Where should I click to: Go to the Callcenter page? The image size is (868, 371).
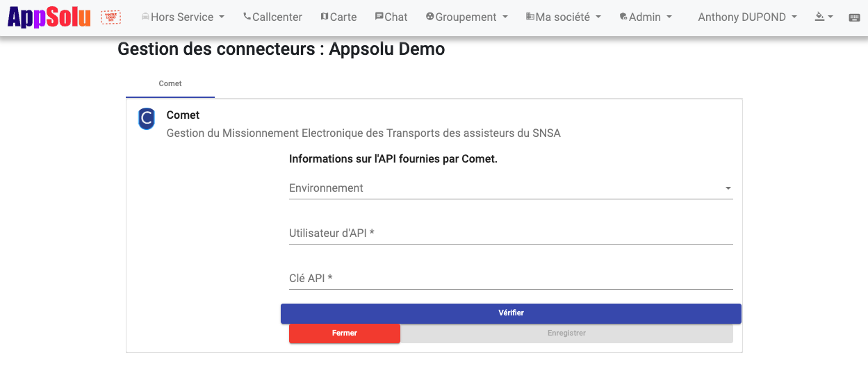pos(272,17)
